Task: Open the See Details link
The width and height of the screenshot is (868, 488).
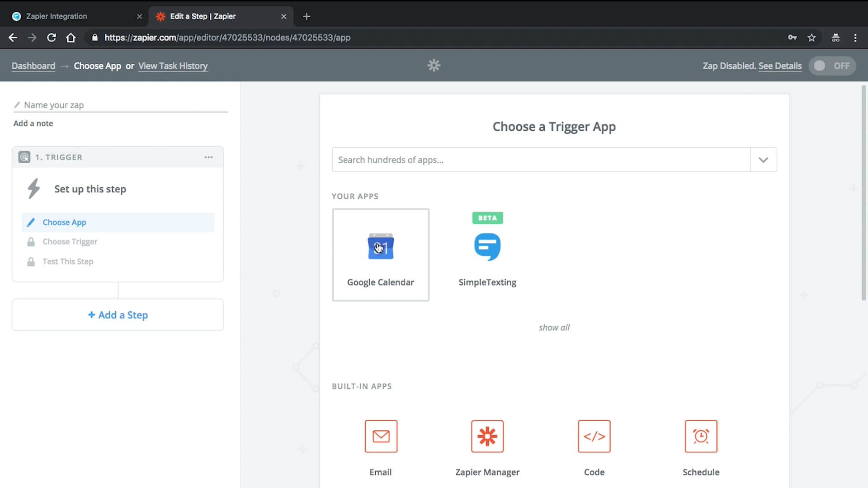Action: (780, 66)
